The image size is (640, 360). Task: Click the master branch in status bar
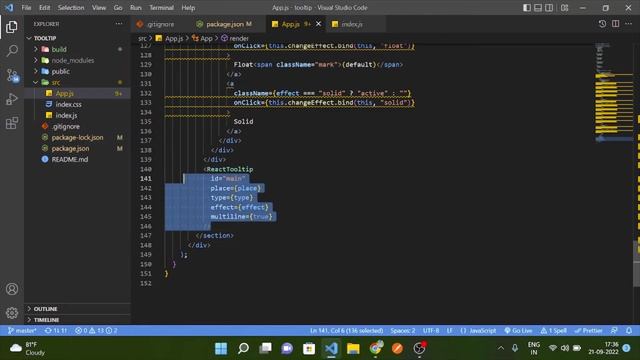(22, 330)
